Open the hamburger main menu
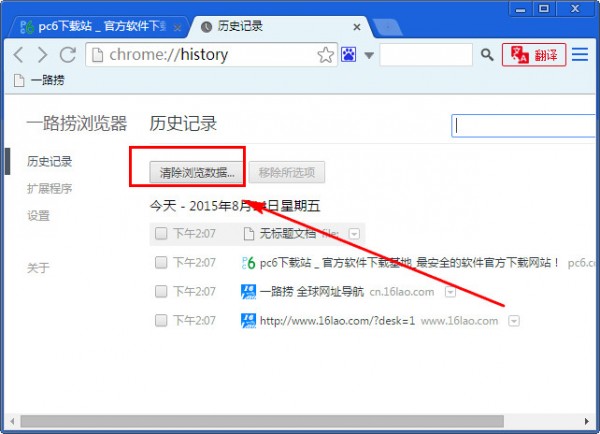600x434 pixels. pyautogui.click(x=580, y=55)
